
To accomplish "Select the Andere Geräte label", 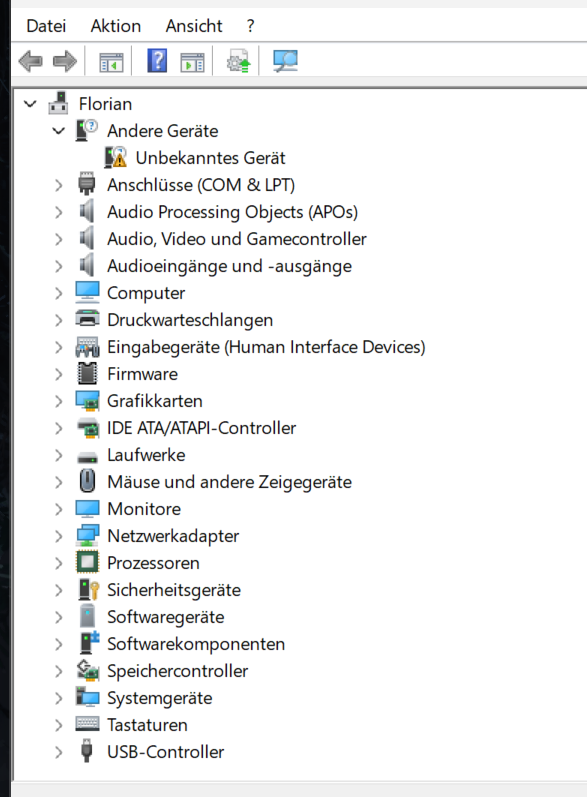I will pos(163,131).
